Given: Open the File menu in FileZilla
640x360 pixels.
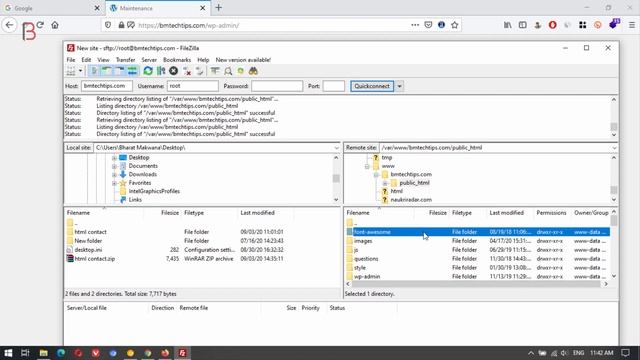Looking at the screenshot, I should (x=71, y=60).
